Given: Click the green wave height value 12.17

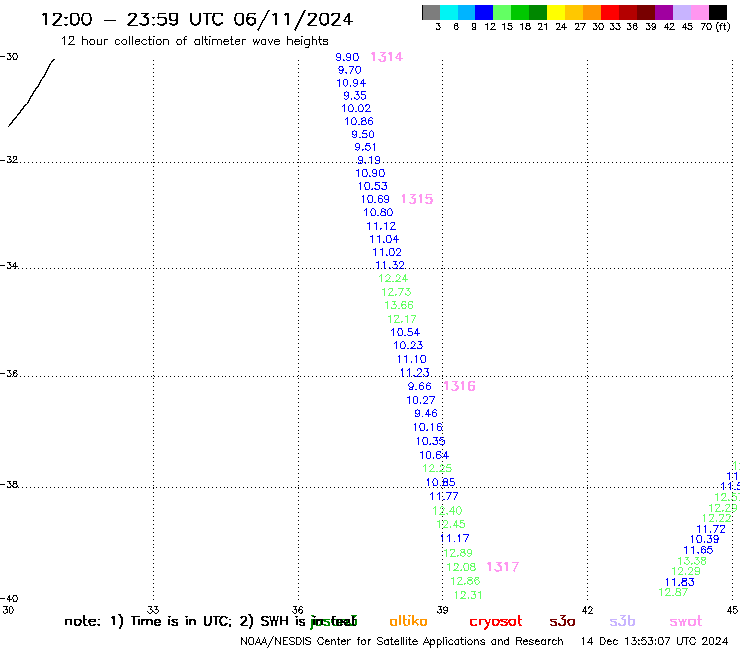Looking at the screenshot, I should tap(402, 319).
